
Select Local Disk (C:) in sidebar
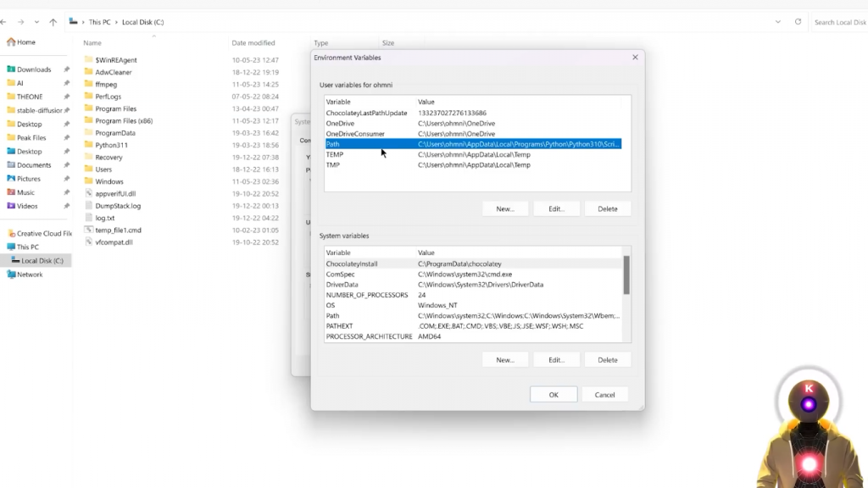pos(36,261)
